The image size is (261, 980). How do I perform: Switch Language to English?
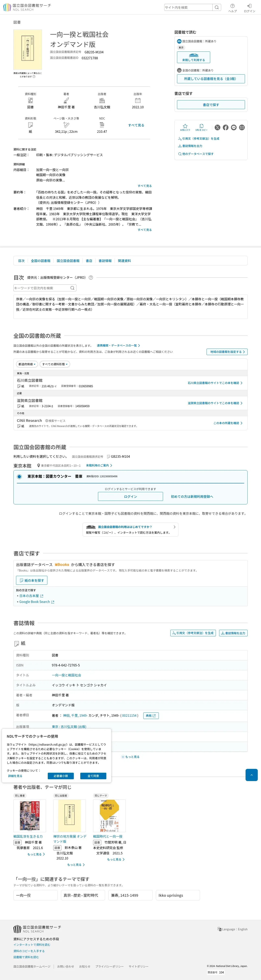coord(233,929)
